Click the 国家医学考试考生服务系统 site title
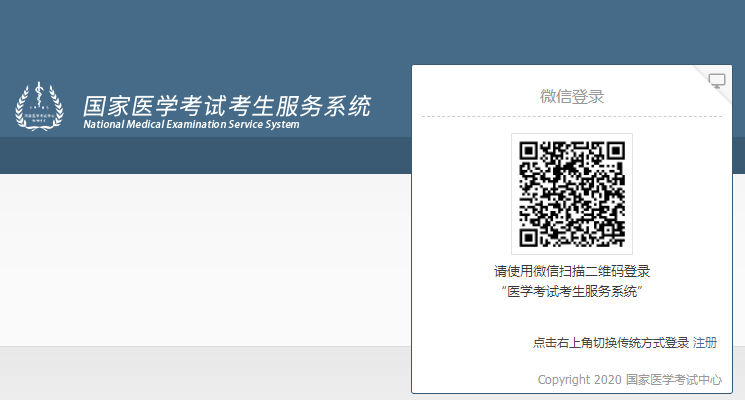 tap(226, 105)
